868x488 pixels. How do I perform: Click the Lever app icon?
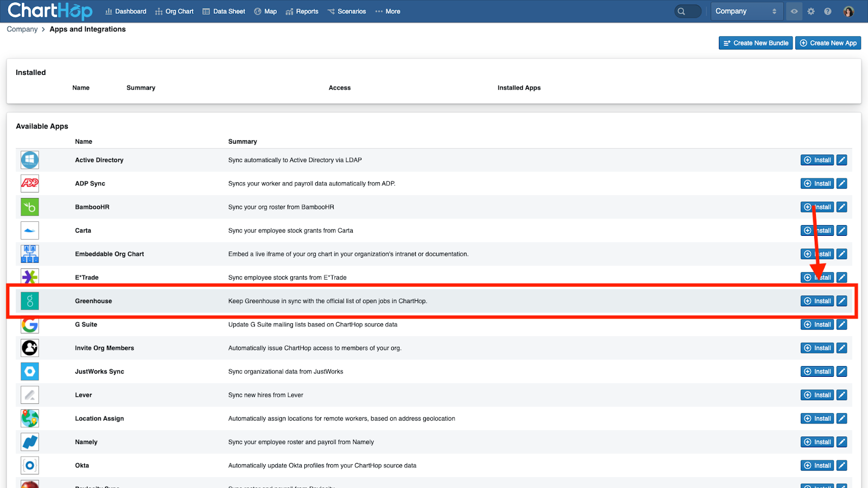pos(30,395)
